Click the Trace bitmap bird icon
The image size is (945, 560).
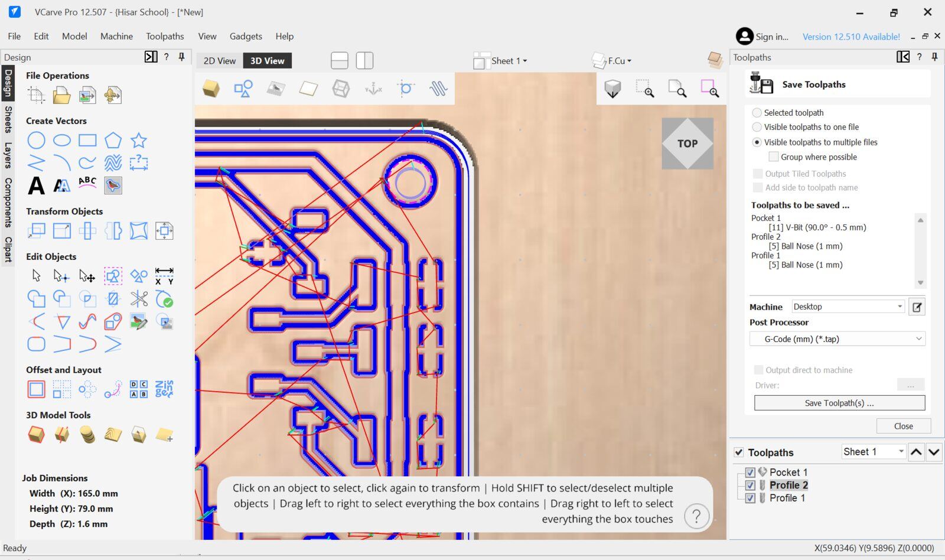point(113,185)
